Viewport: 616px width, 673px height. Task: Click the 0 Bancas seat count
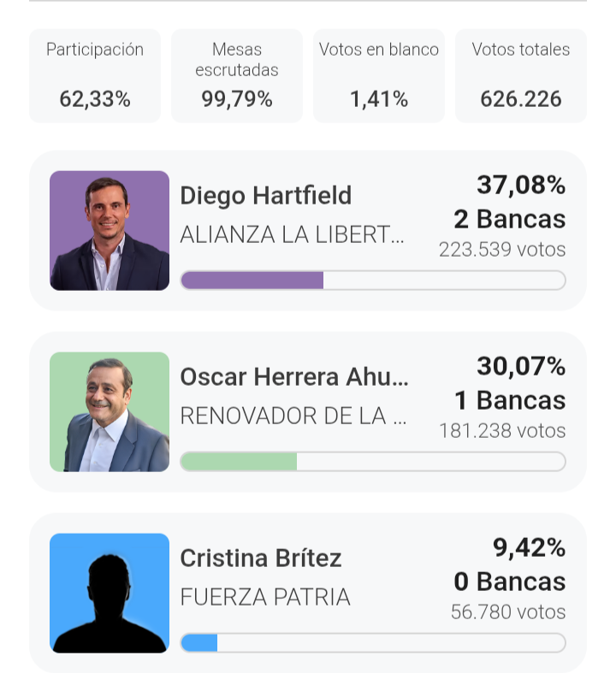[x=510, y=582]
